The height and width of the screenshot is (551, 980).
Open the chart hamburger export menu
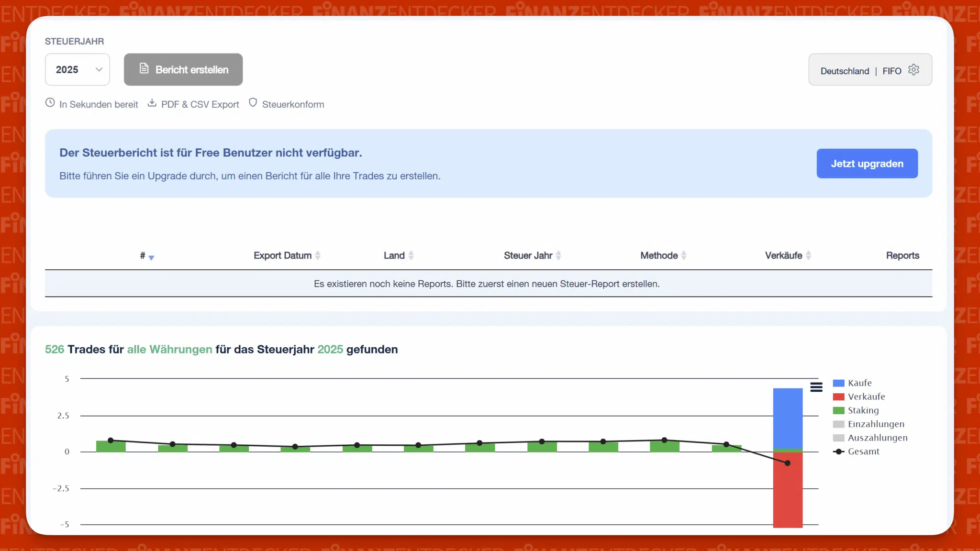(x=816, y=387)
